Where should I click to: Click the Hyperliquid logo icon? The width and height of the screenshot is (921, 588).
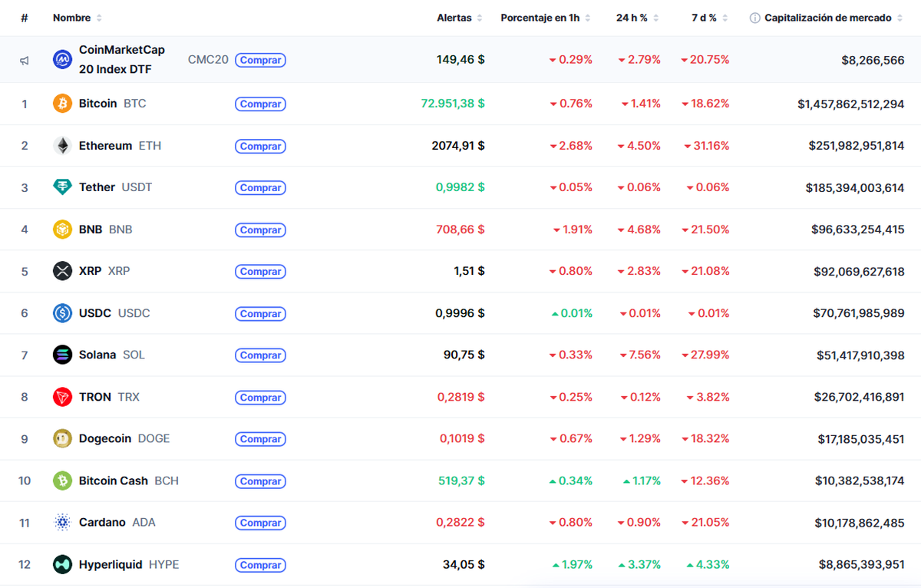point(62,565)
